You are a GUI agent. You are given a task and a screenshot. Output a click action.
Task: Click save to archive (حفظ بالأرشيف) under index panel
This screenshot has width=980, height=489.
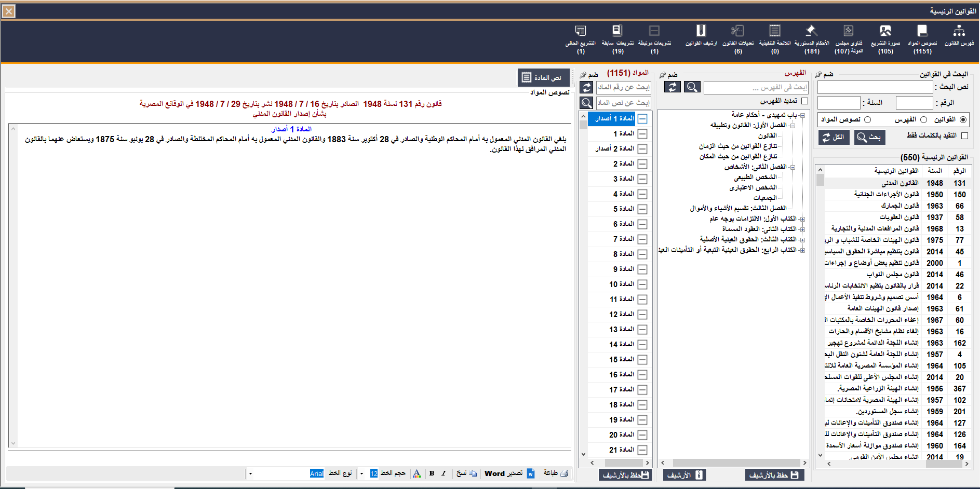click(774, 475)
